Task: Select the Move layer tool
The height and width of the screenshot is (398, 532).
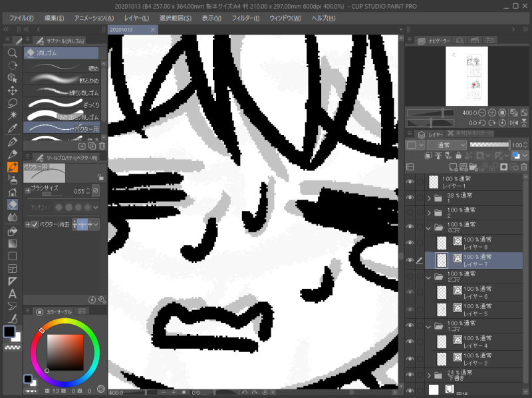Action: click(x=12, y=91)
